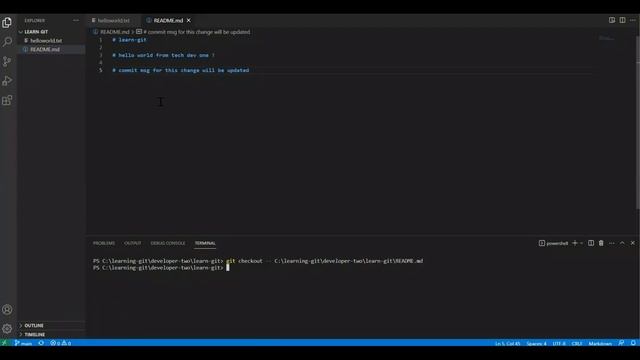Open the Explorer view in activity bar

click(7, 22)
